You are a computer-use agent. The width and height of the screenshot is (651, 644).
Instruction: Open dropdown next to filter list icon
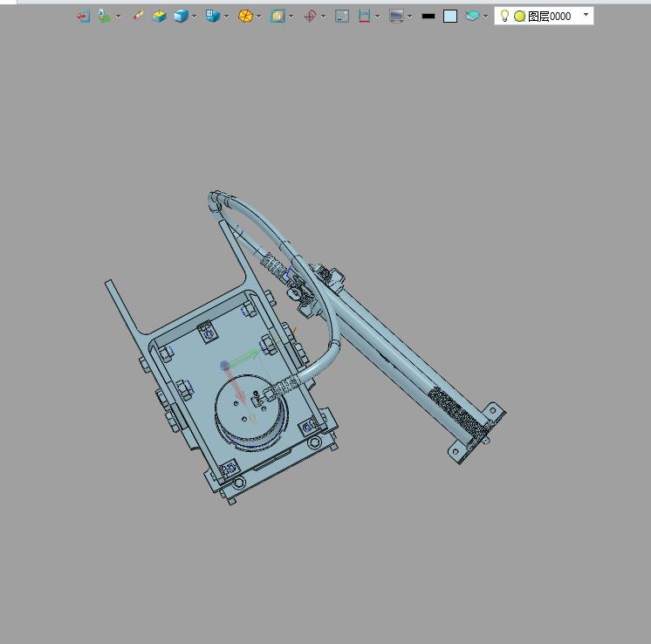pyautogui.click(x=119, y=17)
